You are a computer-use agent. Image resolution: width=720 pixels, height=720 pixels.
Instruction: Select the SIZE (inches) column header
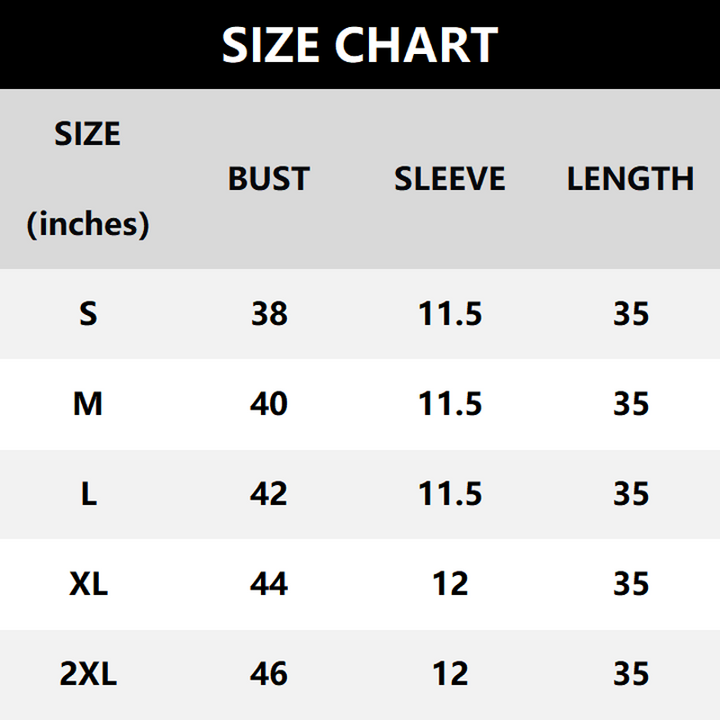tap(88, 178)
